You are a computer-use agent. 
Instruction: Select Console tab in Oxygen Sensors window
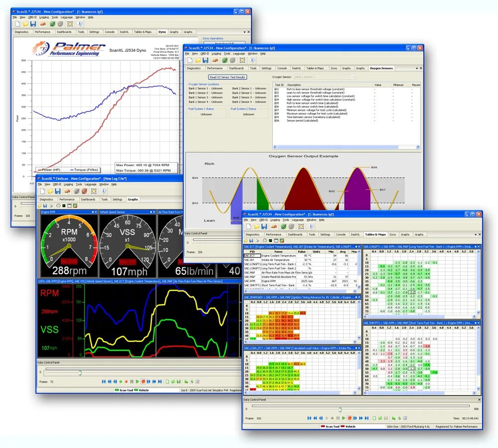[282, 68]
